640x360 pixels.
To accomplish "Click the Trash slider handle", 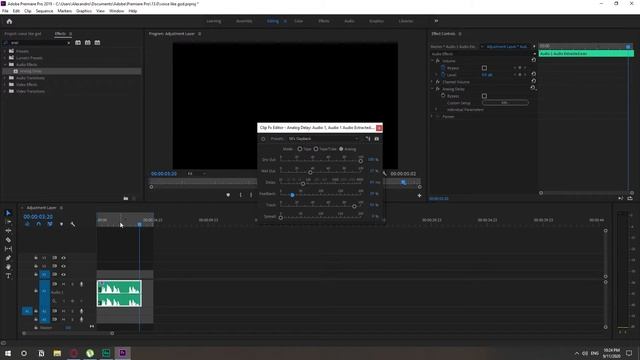I will pos(354,206).
